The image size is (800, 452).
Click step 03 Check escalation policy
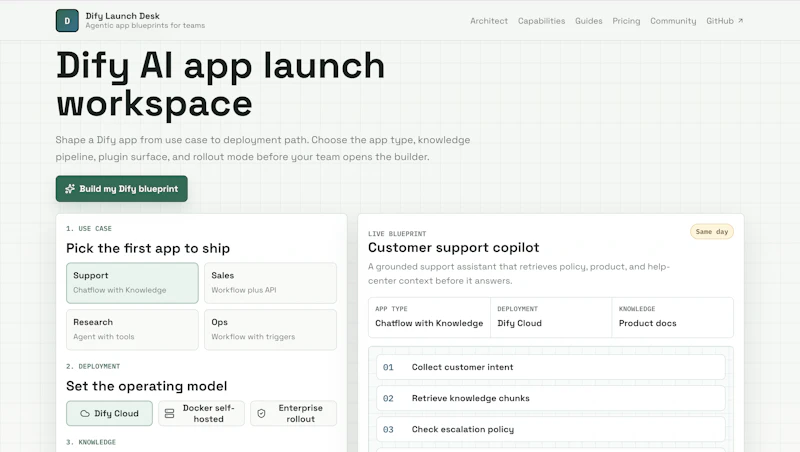[x=551, y=429]
